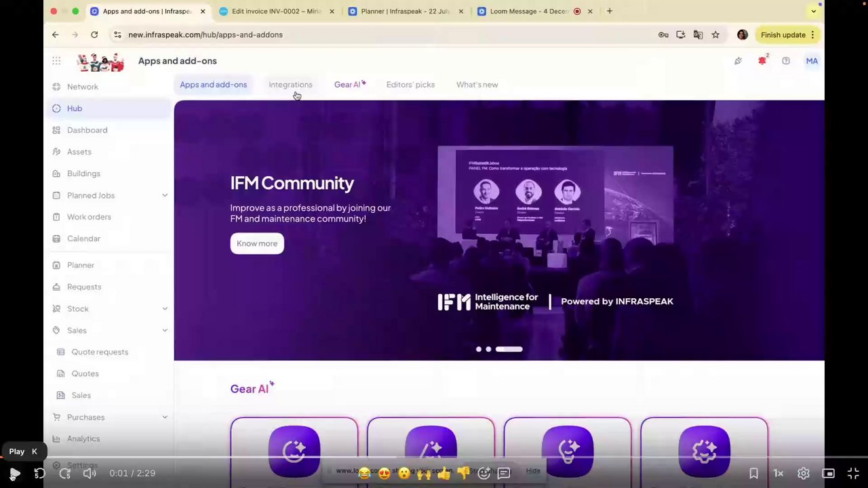The height and width of the screenshot is (488, 868).
Task: Open Chrome translate page icon
Action: point(698,35)
